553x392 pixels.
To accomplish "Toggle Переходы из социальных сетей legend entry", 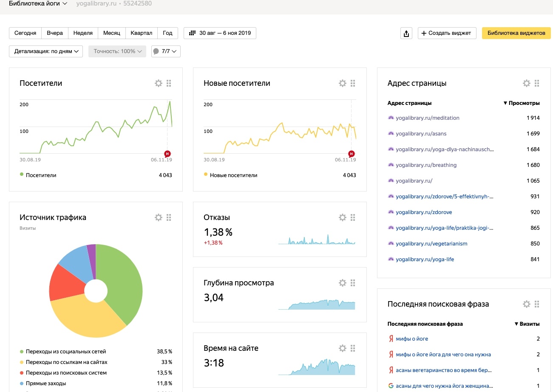I will pos(65,352).
